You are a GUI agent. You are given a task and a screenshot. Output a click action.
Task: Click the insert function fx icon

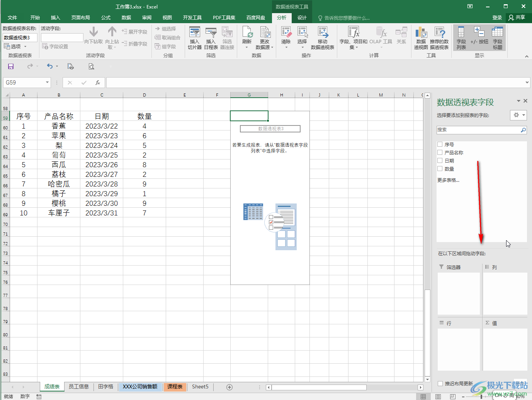coord(98,83)
